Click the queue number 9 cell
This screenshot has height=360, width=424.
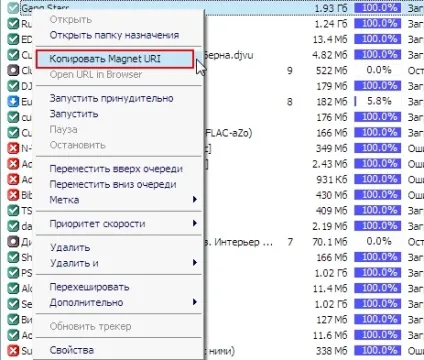[290, 70]
